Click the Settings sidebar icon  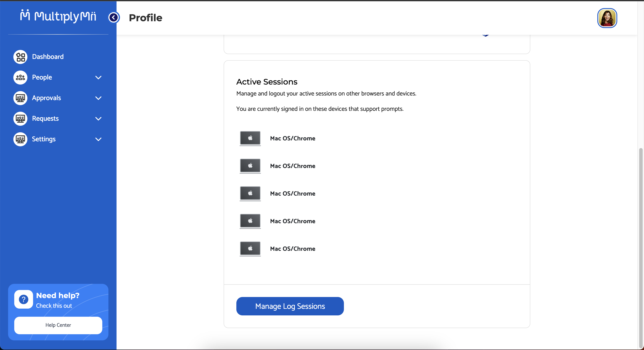[x=20, y=139]
